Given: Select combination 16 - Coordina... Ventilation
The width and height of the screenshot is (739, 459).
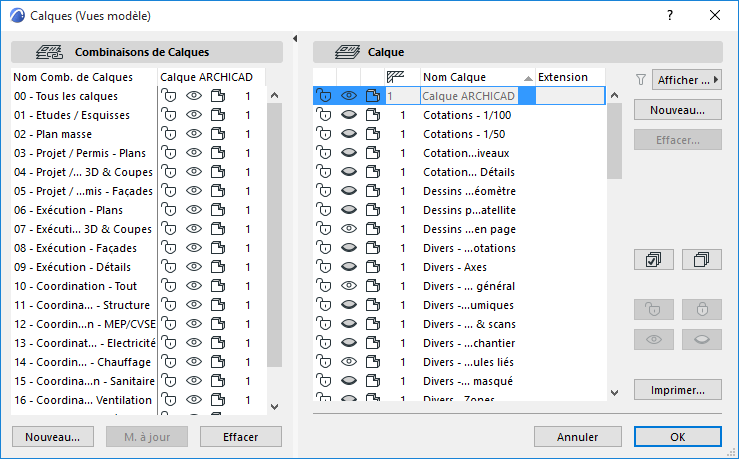Looking at the screenshot, I should pyautogui.click(x=83, y=400).
